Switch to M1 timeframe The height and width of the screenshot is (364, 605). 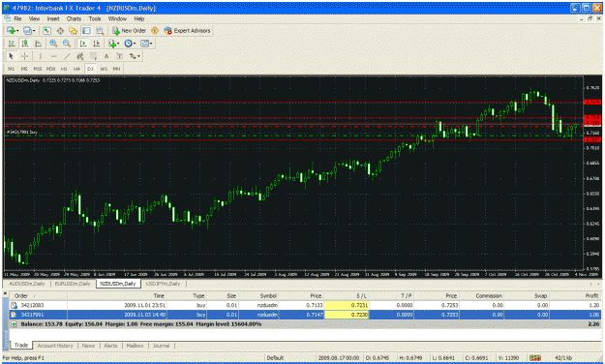click(11, 69)
